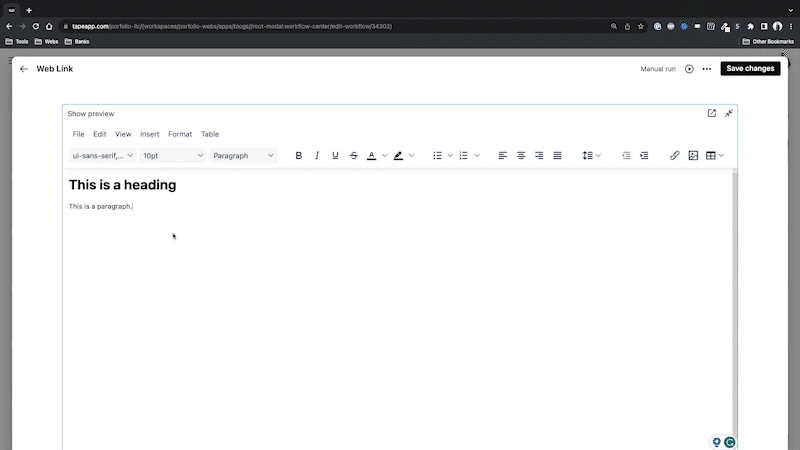Bookmark this page with the star icon
The height and width of the screenshot is (450, 800).
point(641,27)
